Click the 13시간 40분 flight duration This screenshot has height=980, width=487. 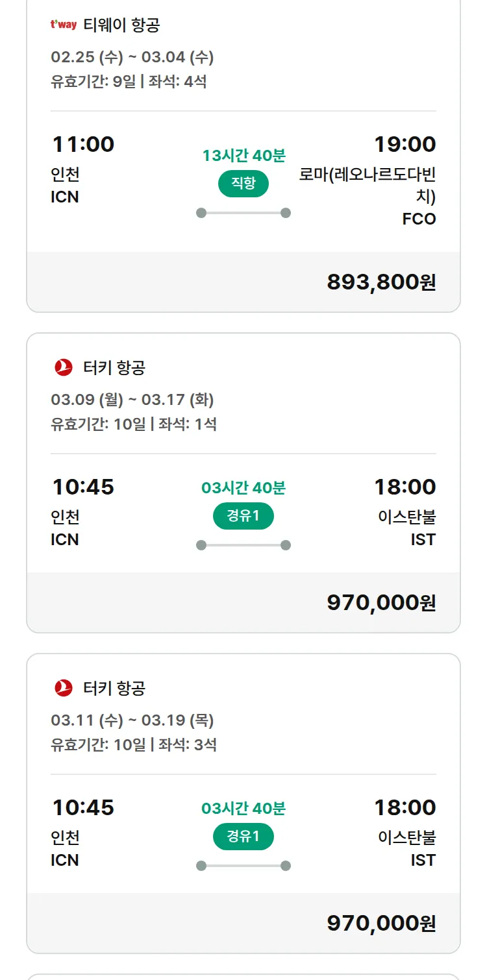pos(243,156)
